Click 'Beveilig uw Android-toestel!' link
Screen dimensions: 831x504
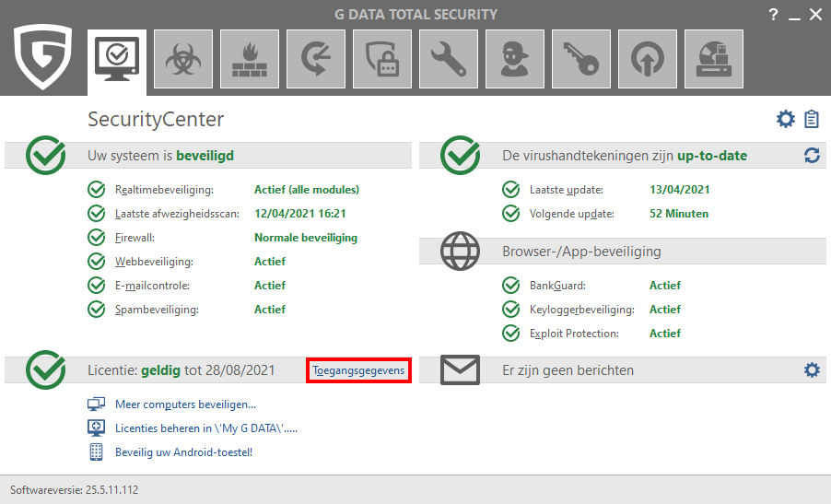[183, 452]
